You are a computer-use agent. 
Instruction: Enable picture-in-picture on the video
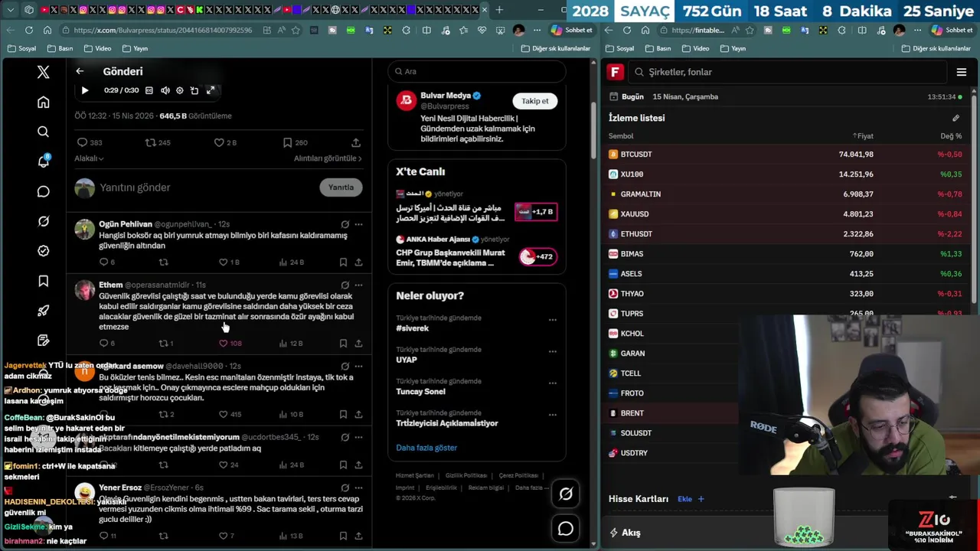[194, 90]
